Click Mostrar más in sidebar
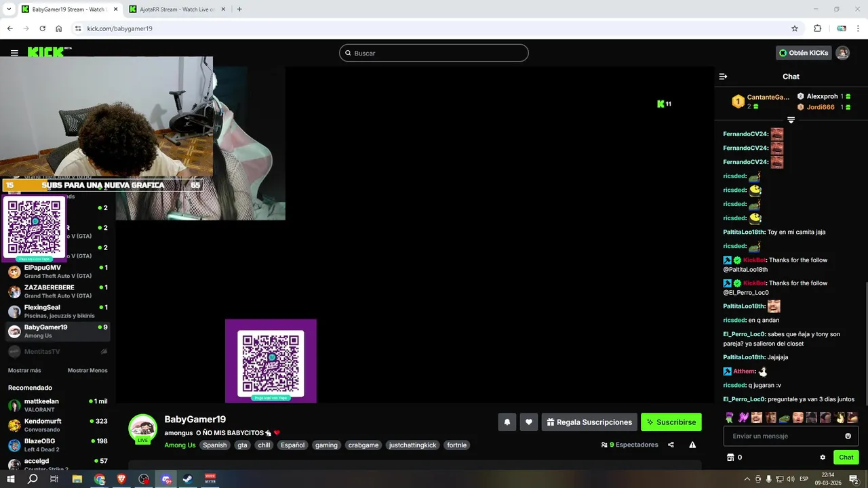 pyautogui.click(x=24, y=371)
